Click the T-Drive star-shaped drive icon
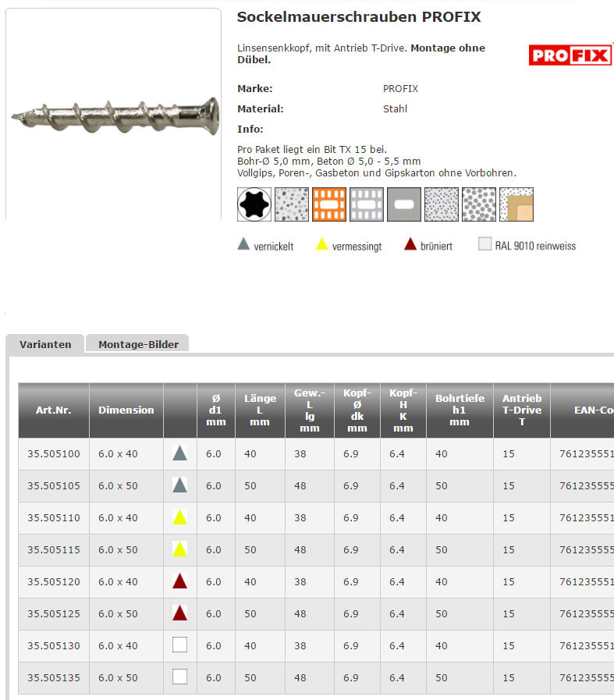 point(254,204)
